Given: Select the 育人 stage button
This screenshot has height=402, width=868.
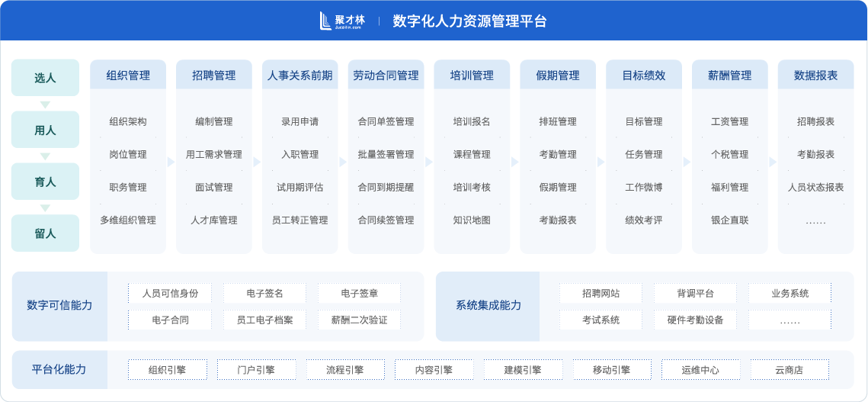Looking at the screenshot, I should click(46, 182).
